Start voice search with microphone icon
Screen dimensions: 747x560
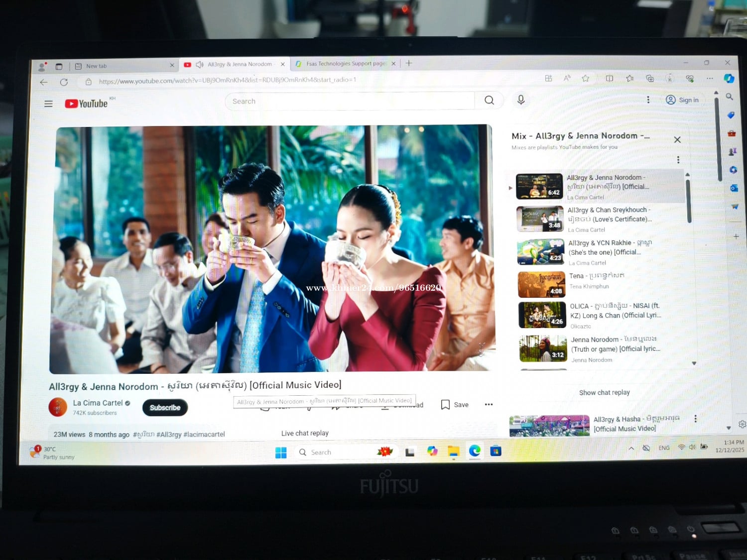(x=521, y=100)
